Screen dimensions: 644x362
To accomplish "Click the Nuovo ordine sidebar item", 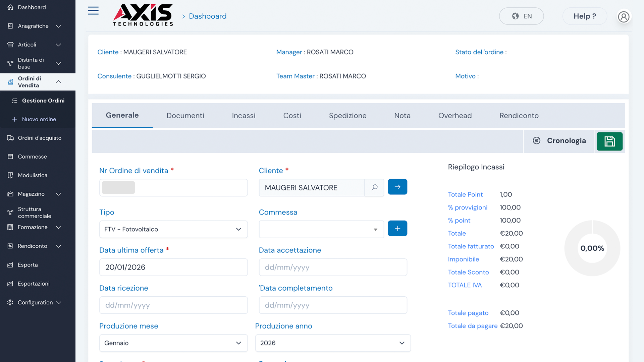I will coord(39,119).
